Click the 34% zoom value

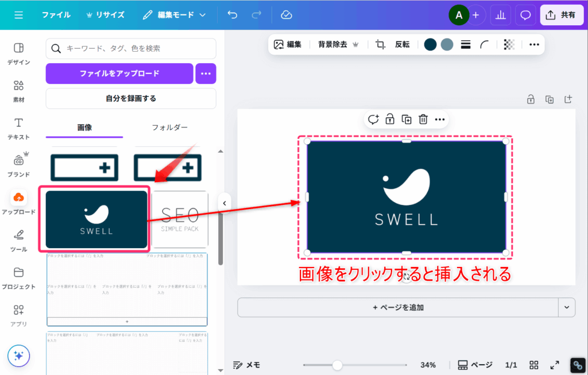pyautogui.click(x=428, y=365)
